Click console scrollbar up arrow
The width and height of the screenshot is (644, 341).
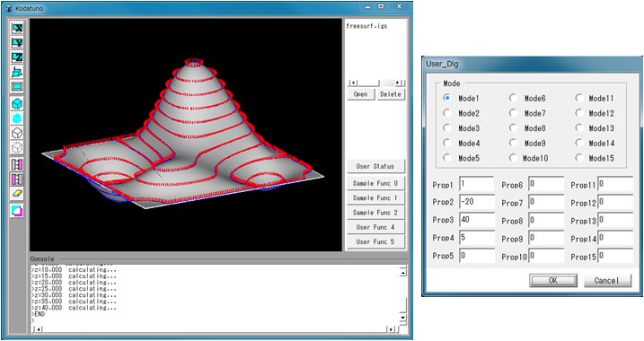pos(403,273)
